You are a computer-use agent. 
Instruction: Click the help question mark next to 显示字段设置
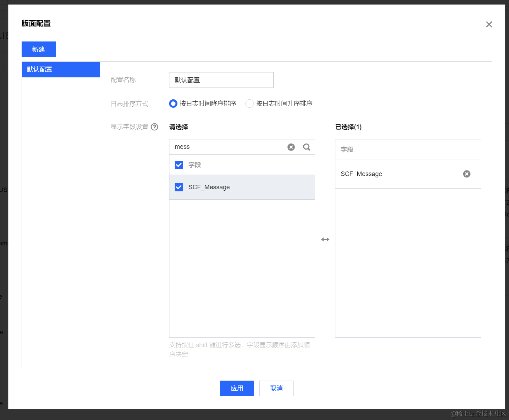pos(154,127)
